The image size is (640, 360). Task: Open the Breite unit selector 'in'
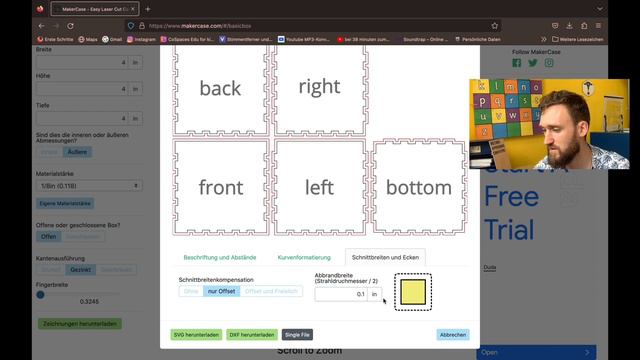click(x=136, y=62)
